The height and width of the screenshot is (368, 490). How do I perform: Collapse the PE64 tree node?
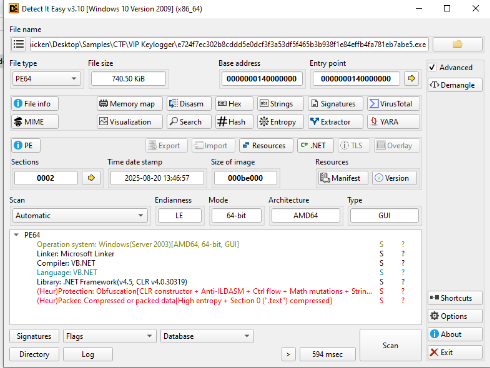click(x=16, y=235)
